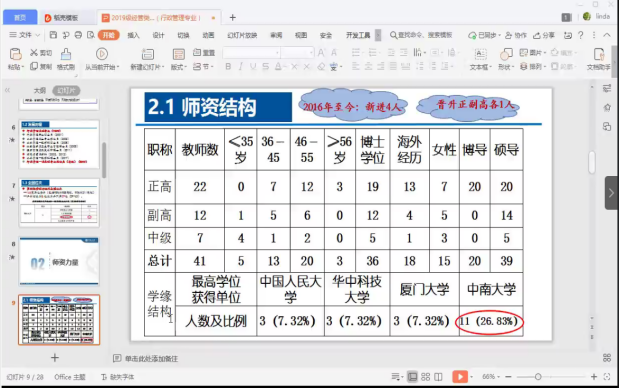The image size is (619, 388).
Task: Start slideshow from current slide icon
Action: [x=102, y=54]
